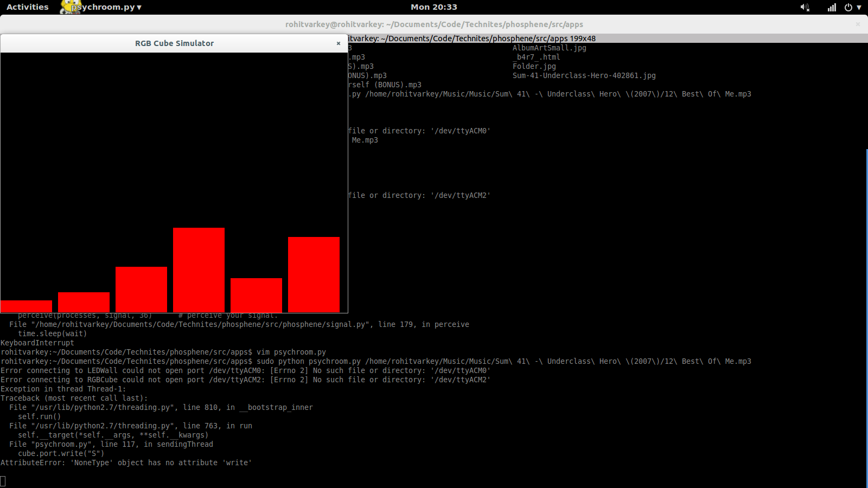Click the LEDWall connection error line

245,370
